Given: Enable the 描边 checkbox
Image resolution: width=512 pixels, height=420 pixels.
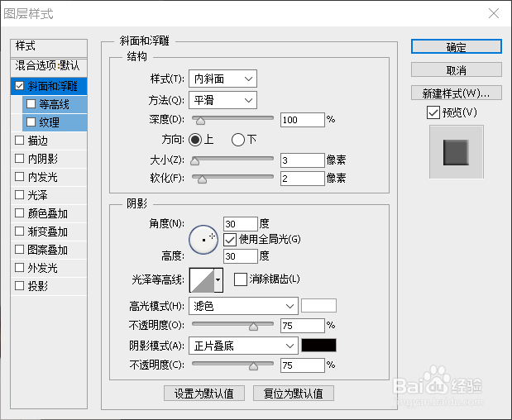Looking at the screenshot, I should coord(20,141).
